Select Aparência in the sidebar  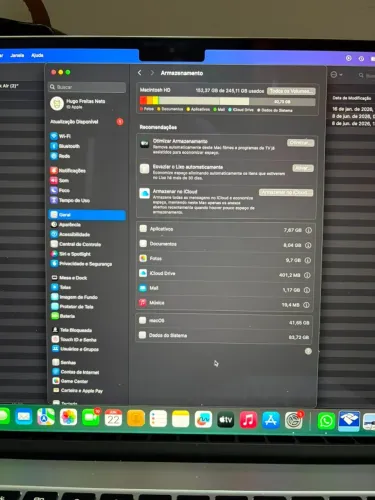coord(66,224)
